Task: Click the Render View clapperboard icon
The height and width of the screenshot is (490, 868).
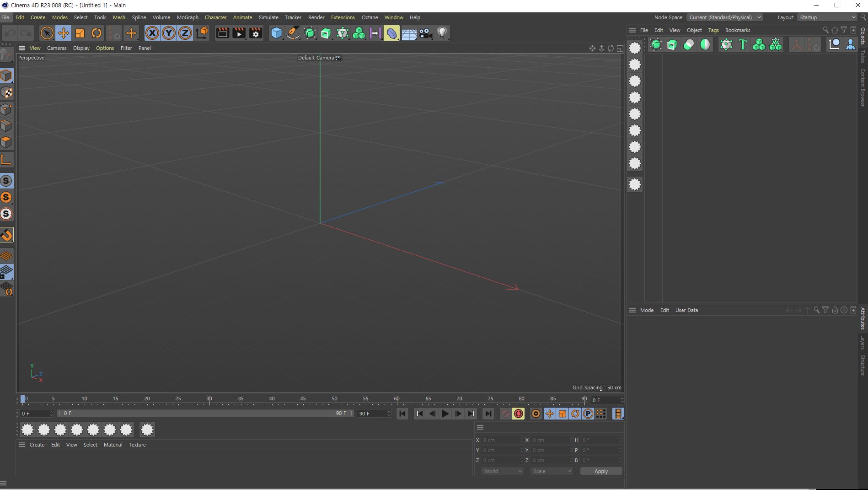Action: [x=222, y=33]
